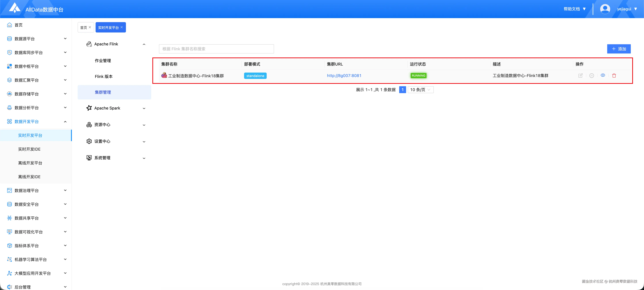This screenshot has width=644, height=290.
Task: Open the http://8g007:8081 cluster URL link
Action: [344, 75]
